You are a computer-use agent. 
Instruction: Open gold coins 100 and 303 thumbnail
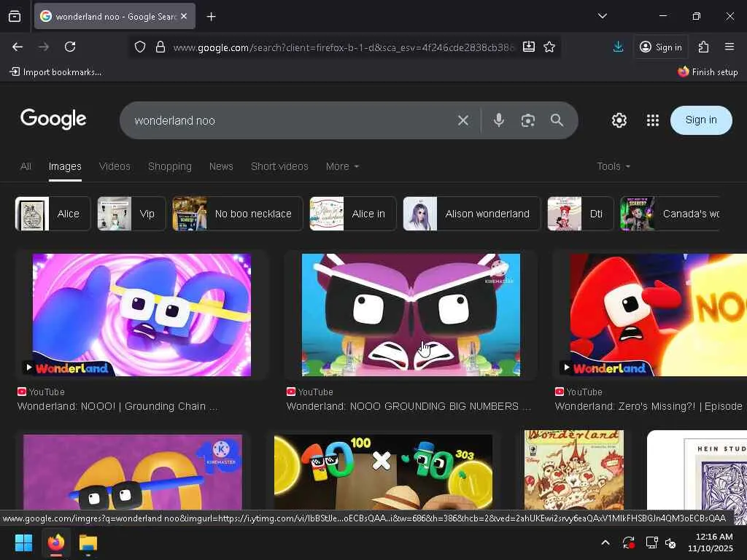(383, 472)
